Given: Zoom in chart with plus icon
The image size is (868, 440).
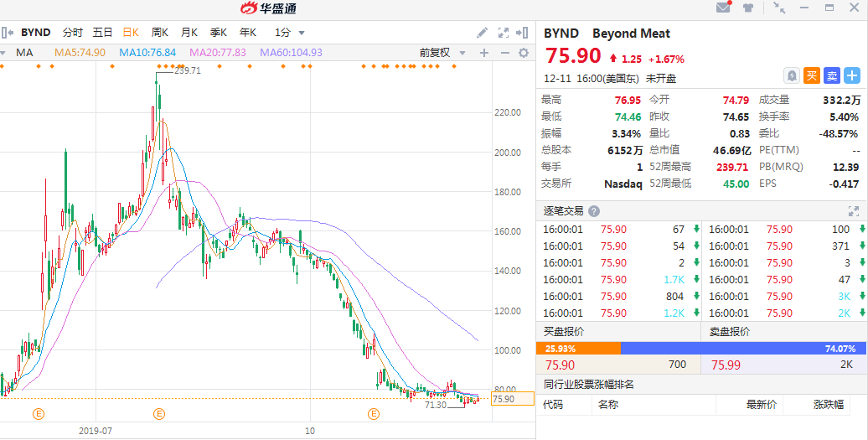Looking at the screenshot, I should tap(483, 53).
